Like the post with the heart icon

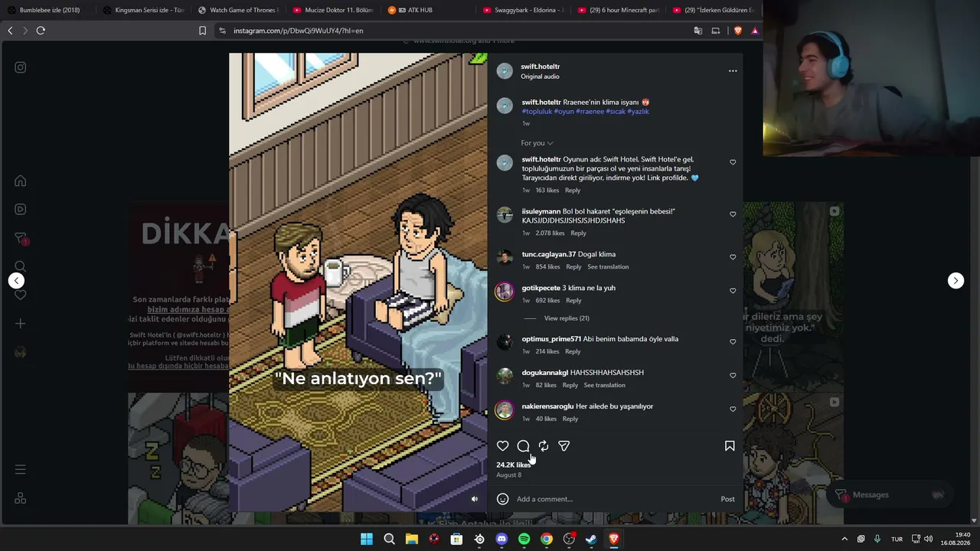click(502, 446)
